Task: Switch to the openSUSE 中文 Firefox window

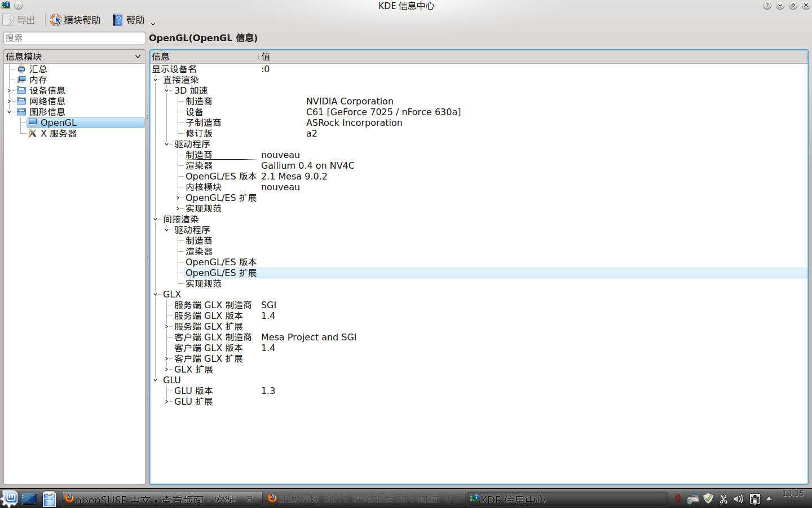Action: click(x=162, y=499)
